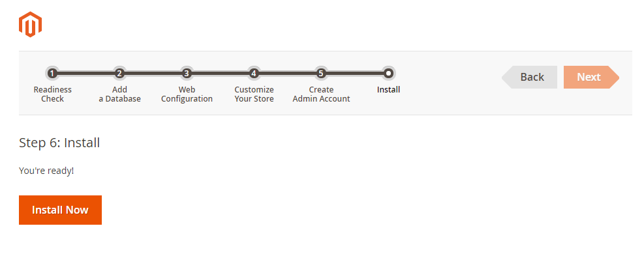Click the Step 6: Install heading

[x=59, y=142]
